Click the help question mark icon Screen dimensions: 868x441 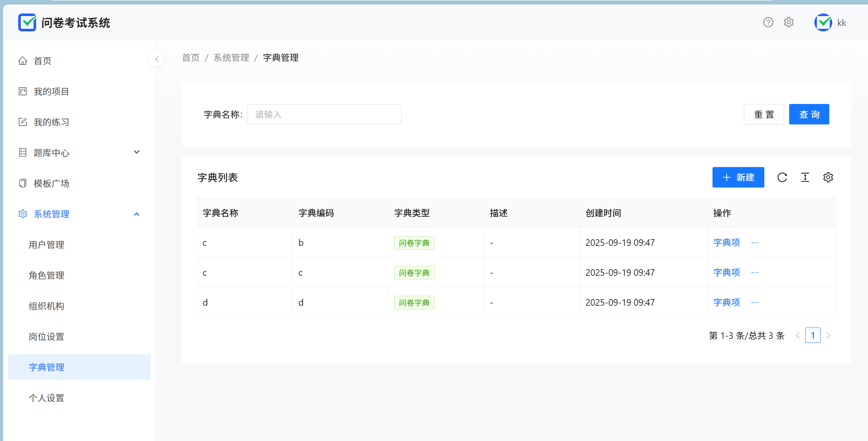tap(768, 23)
